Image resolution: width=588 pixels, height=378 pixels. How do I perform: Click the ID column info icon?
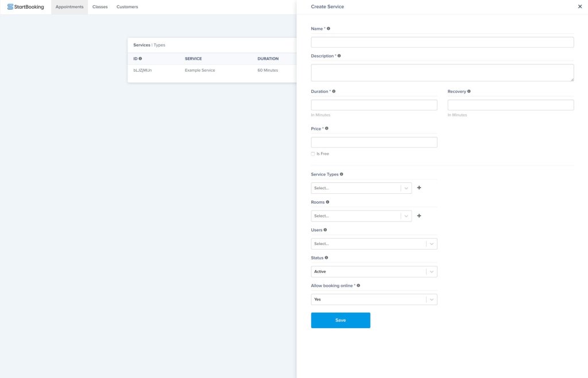click(x=140, y=59)
